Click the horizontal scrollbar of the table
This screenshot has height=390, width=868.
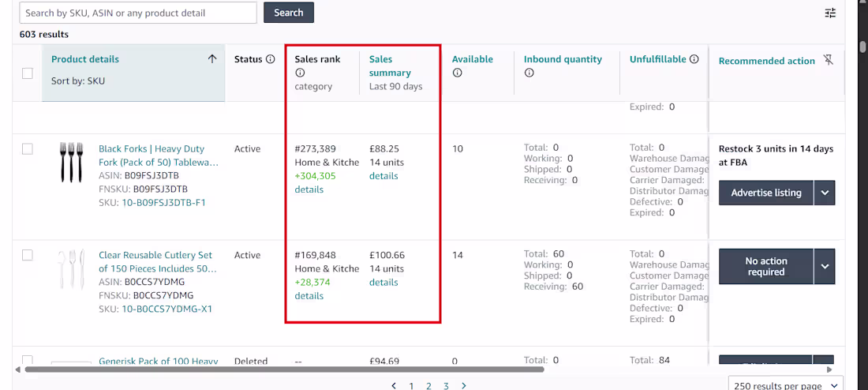point(285,369)
